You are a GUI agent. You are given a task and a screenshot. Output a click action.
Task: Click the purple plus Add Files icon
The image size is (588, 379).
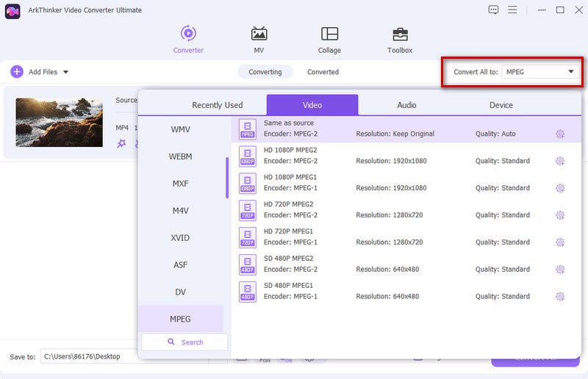coord(16,71)
